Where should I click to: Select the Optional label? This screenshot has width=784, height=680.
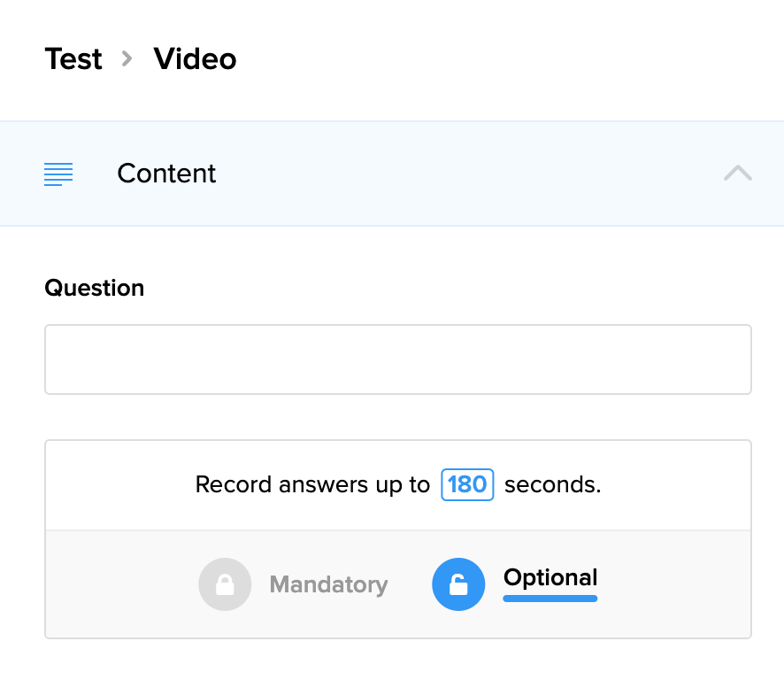(x=550, y=578)
